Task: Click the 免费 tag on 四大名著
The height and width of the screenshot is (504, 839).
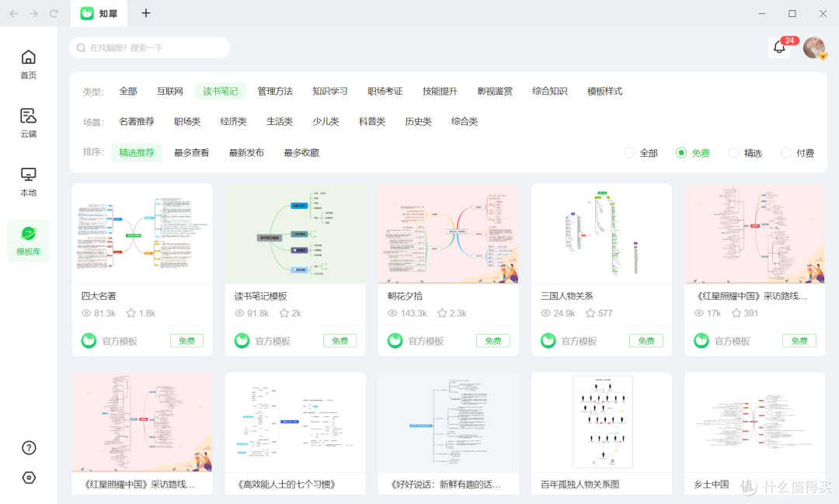Action: point(186,341)
